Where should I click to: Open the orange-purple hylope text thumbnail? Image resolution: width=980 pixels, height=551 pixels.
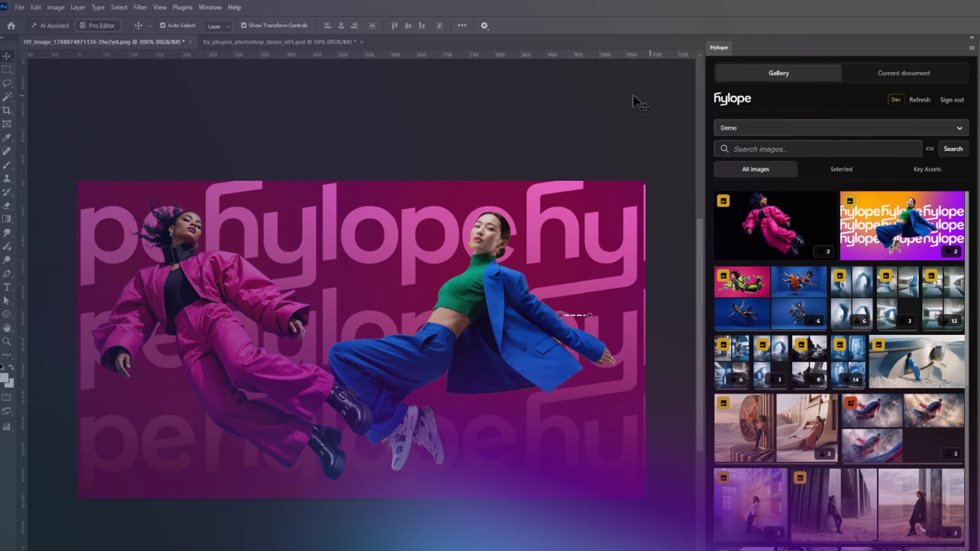pyautogui.click(x=902, y=226)
